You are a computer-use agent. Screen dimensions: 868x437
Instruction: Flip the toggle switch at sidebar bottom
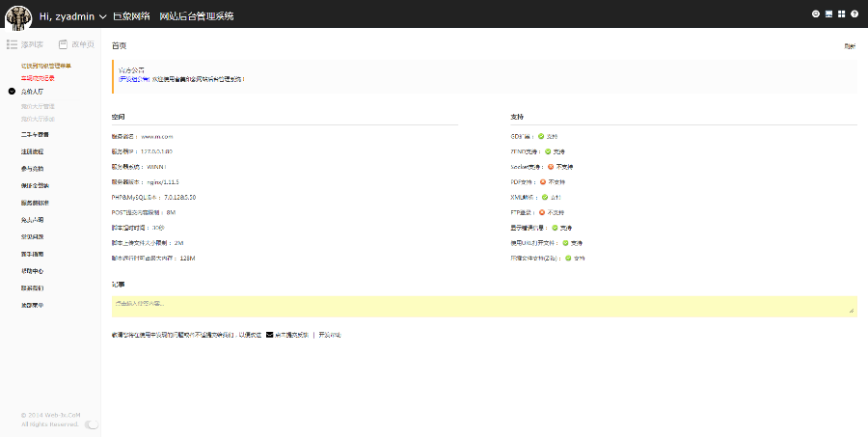click(92, 424)
